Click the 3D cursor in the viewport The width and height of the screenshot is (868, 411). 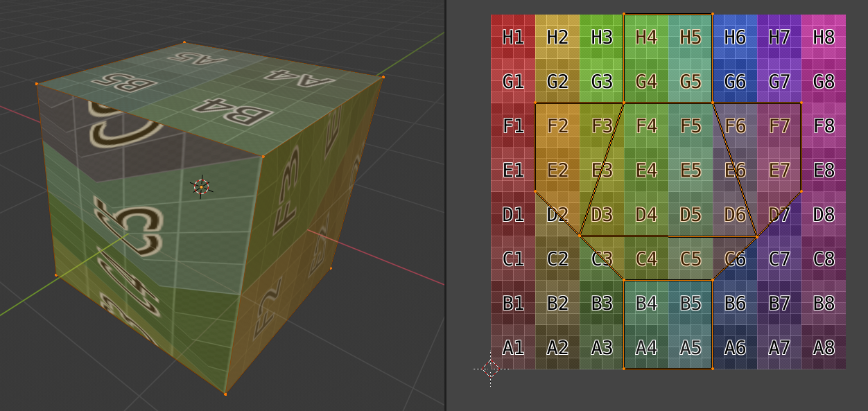(201, 186)
